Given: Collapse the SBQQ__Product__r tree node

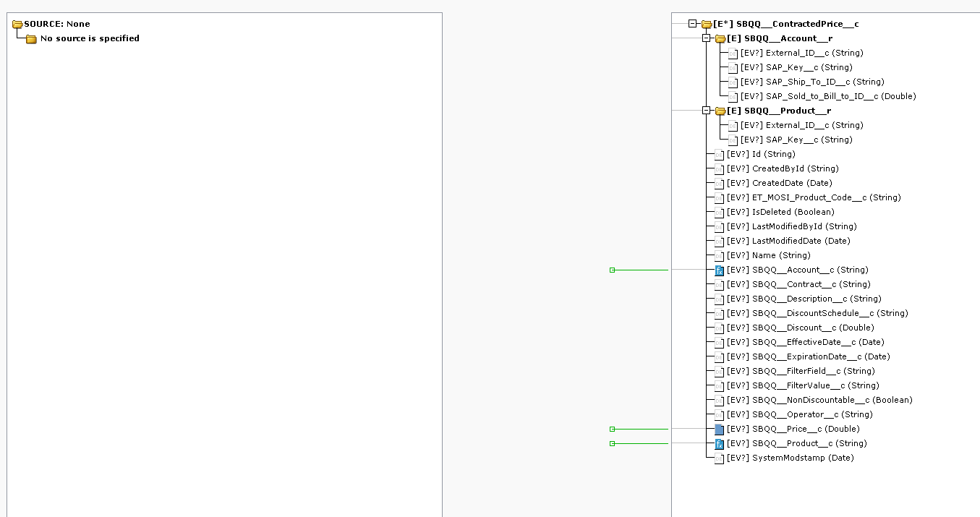Looking at the screenshot, I should pyautogui.click(x=707, y=111).
